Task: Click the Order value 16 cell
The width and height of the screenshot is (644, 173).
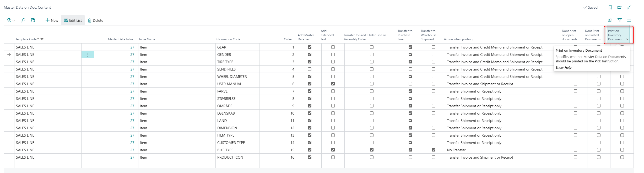Action: coord(279,157)
